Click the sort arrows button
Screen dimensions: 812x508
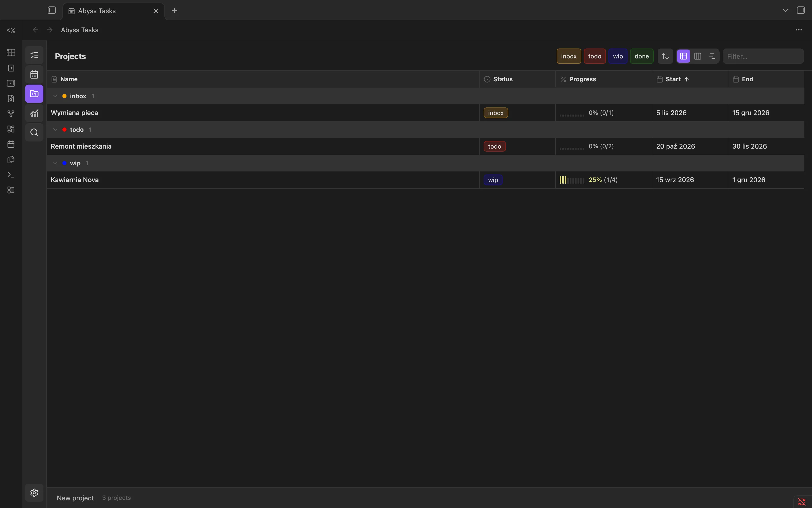coord(665,56)
